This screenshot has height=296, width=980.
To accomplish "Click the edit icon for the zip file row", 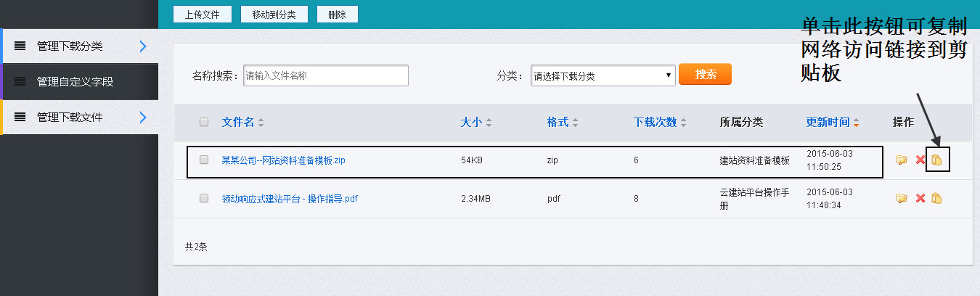I will click(x=902, y=160).
